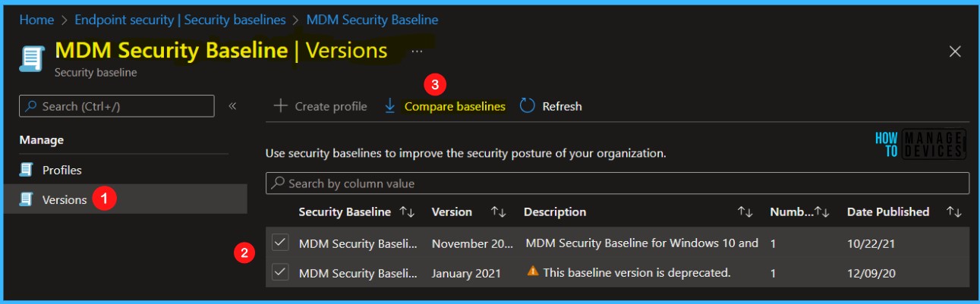Click the security baseline scroll icon by title
Viewport: 980px width, 304px height.
pos(32,59)
